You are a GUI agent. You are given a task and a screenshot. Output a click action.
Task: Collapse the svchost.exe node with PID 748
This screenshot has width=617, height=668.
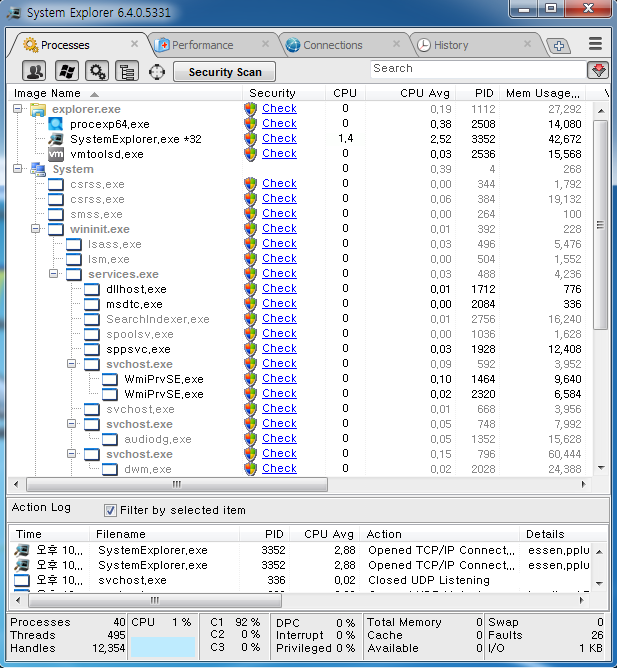72,424
